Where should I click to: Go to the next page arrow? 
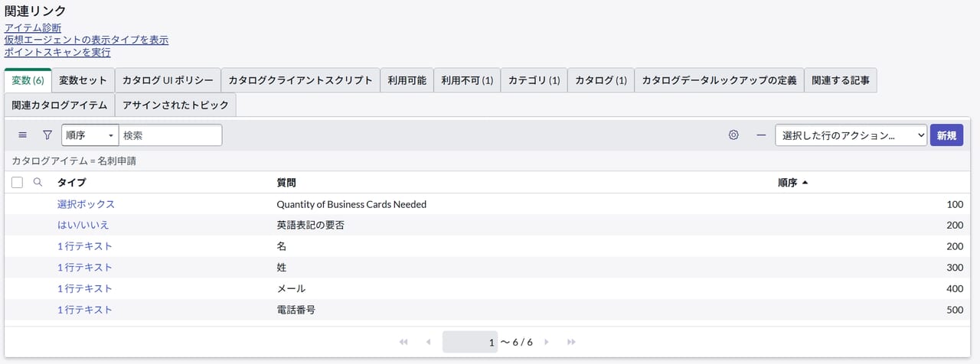tap(546, 343)
